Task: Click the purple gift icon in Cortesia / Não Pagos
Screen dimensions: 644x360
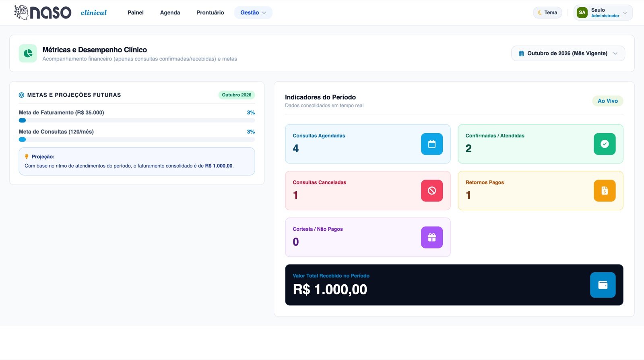Action: tap(432, 238)
